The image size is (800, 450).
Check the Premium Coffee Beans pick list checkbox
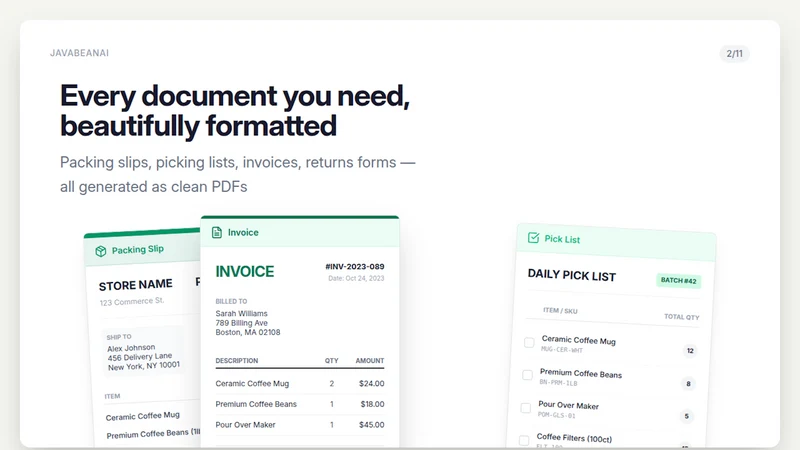(x=528, y=376)
